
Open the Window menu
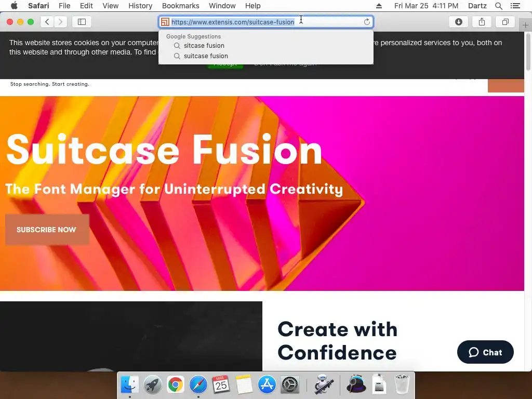pos(222,6)
